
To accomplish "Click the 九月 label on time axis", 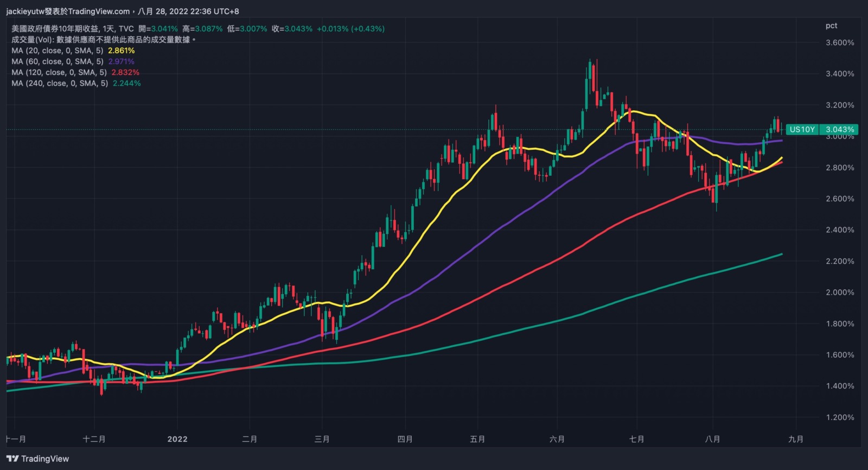I will click(x=796, y=439).
